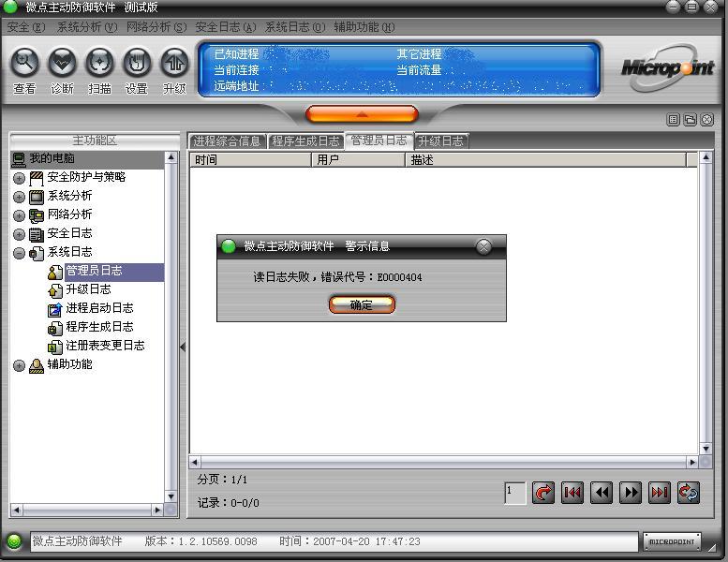728x562 pixels.
Task: Jump to the first page of records
Action: [572, 493]
